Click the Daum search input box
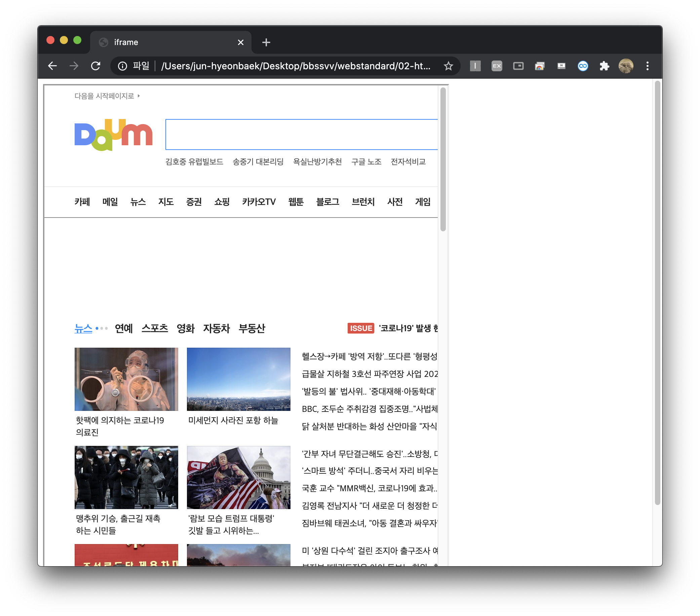Screen dimensions: 700x616 point(301,134)
